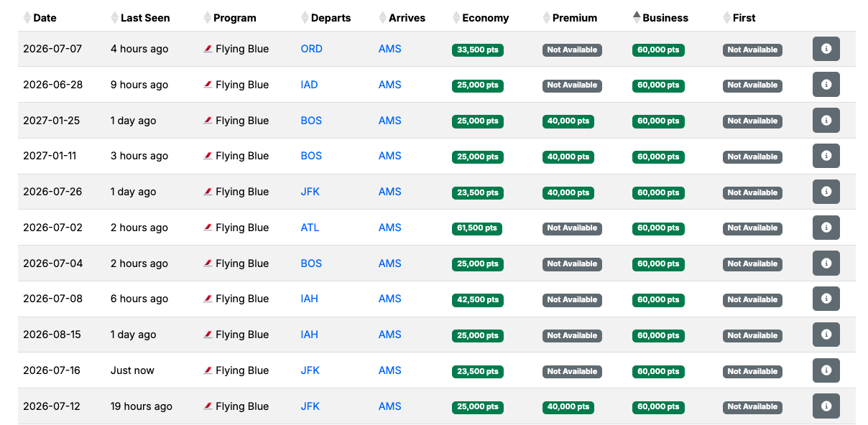Click the date 2026-07-26

click(x=52, y=192)
